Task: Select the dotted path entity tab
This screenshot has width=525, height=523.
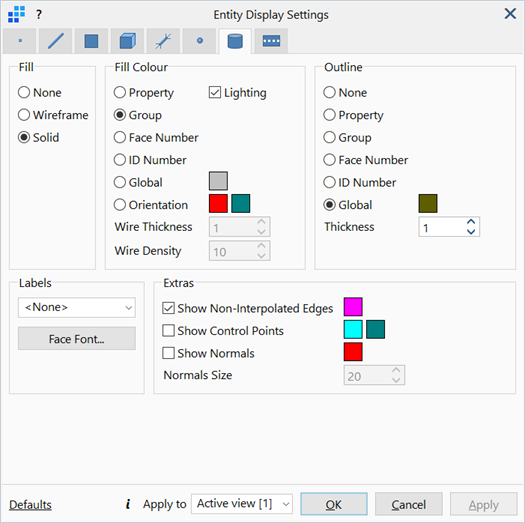Action: coord(271,41)
